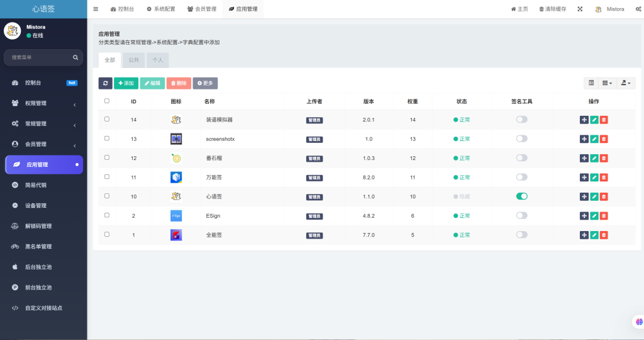Open the screenshotx app icon thumbnail

coord(176,139)
